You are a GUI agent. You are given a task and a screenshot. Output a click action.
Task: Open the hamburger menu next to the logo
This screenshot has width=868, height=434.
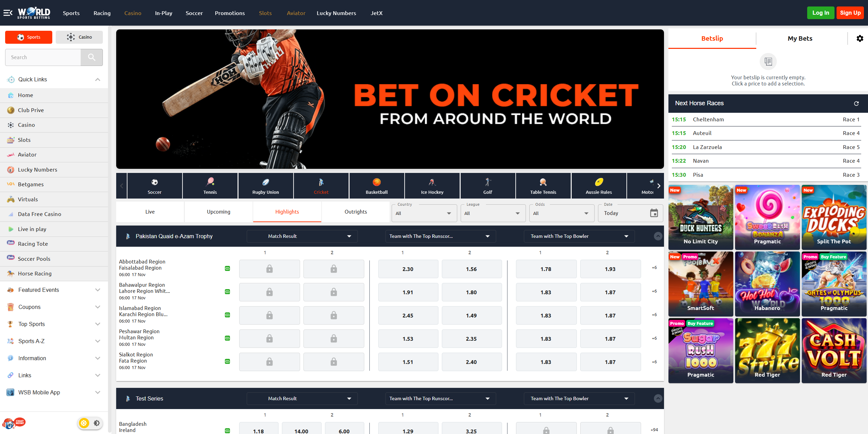tap(8, 13)
